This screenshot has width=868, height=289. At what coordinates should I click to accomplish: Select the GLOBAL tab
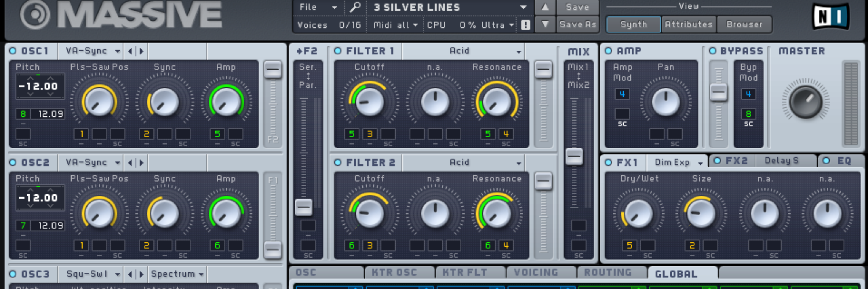point(683,274)
